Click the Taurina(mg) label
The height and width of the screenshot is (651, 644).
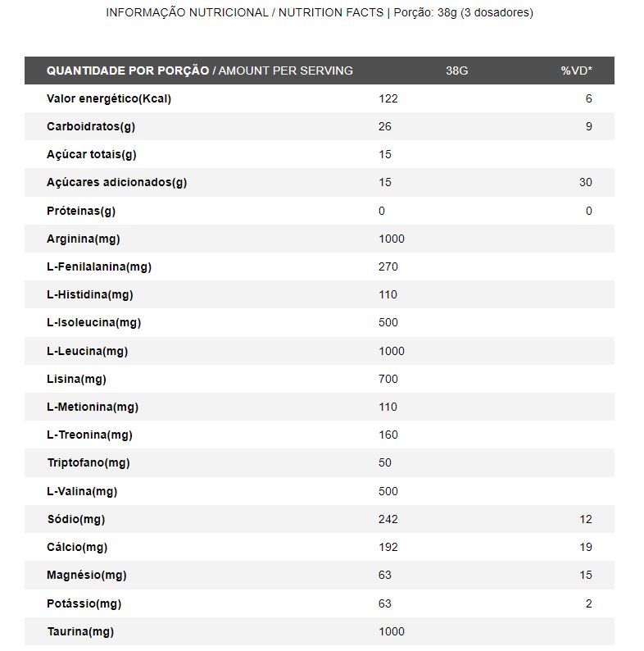80,631
